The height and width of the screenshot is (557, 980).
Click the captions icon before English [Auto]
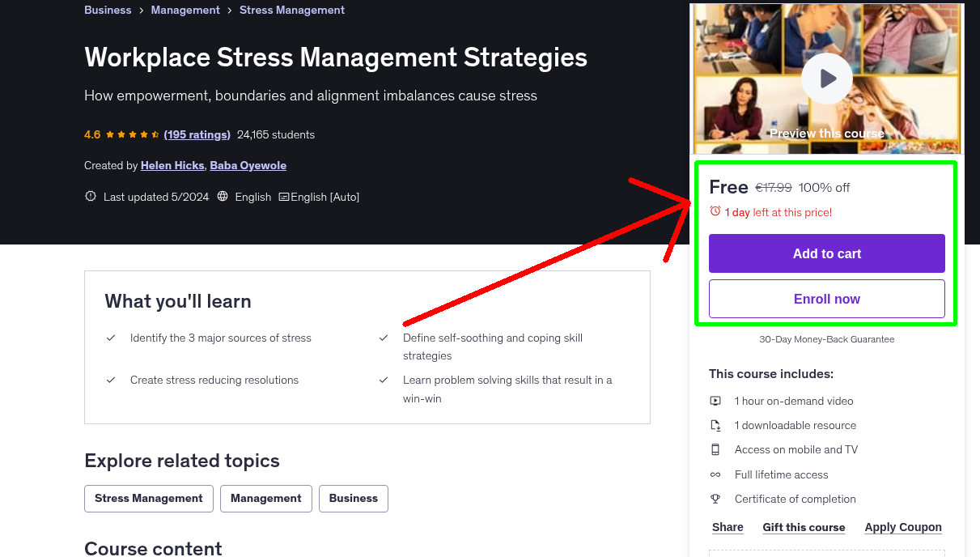point(285,196)
